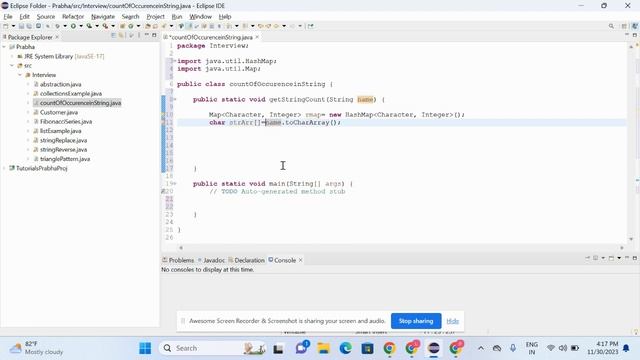Click the Open Type toolbar icon

click(148, 26)
